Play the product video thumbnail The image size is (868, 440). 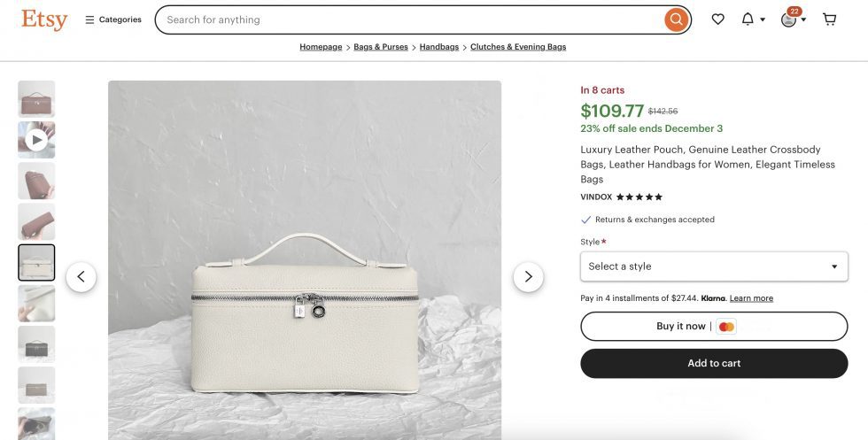coord(36,140)
